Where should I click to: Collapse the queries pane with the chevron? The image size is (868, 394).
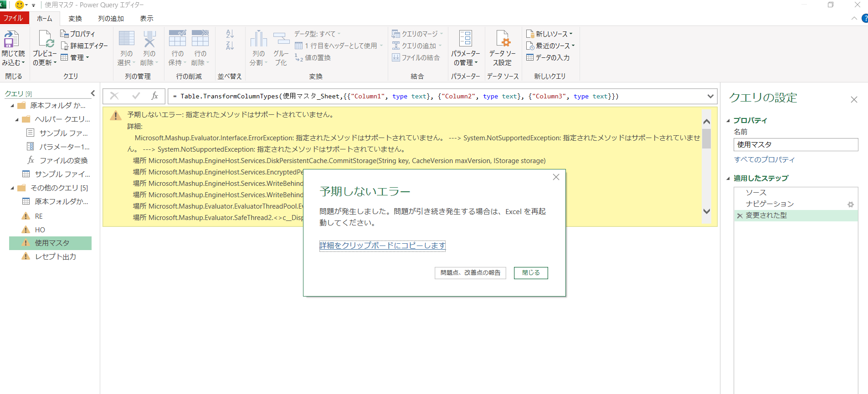[x=93, y=93]
